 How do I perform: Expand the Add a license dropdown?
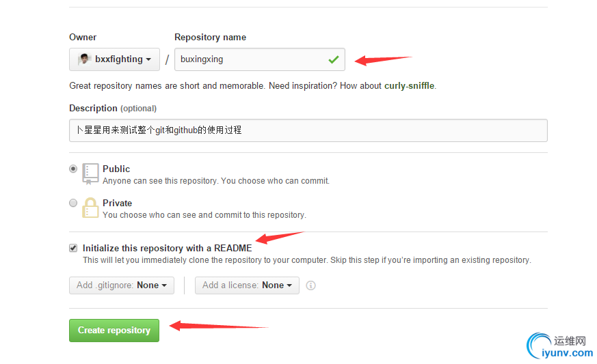[x=247, y=285]
